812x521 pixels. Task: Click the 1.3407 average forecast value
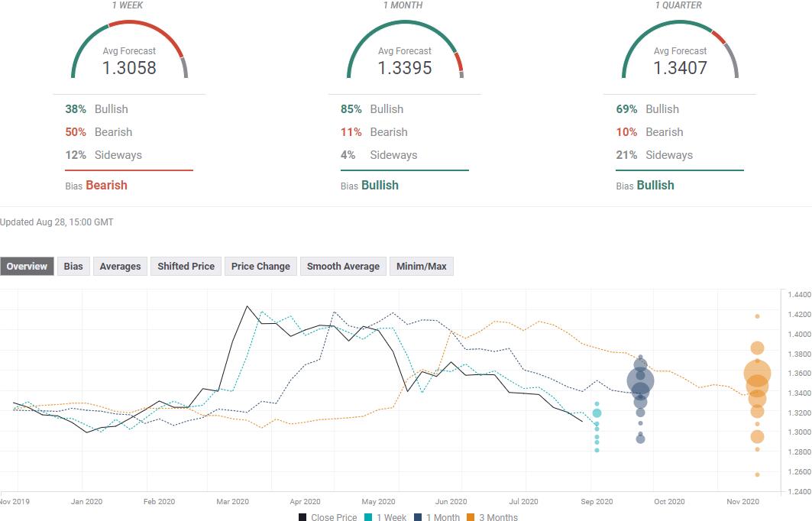(x=680, y=68)
